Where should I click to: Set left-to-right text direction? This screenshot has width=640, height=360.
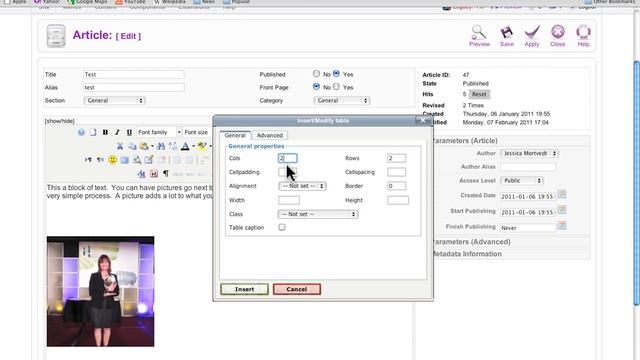point(88,160)
